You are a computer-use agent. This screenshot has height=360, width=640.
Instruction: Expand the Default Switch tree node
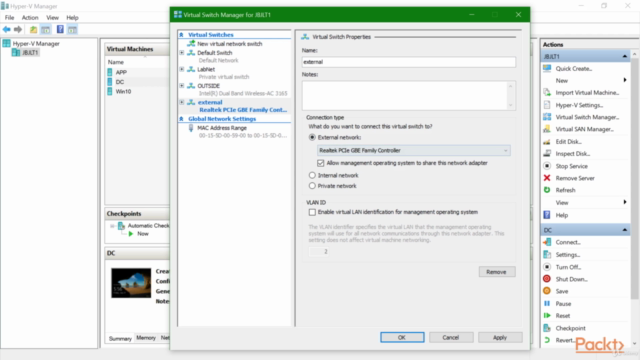point(182,53)
